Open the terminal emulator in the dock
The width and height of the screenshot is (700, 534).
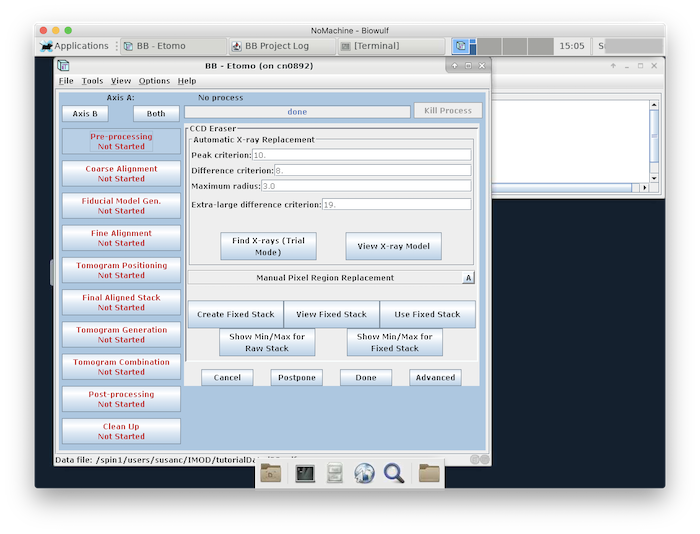[x=305, y=473]
